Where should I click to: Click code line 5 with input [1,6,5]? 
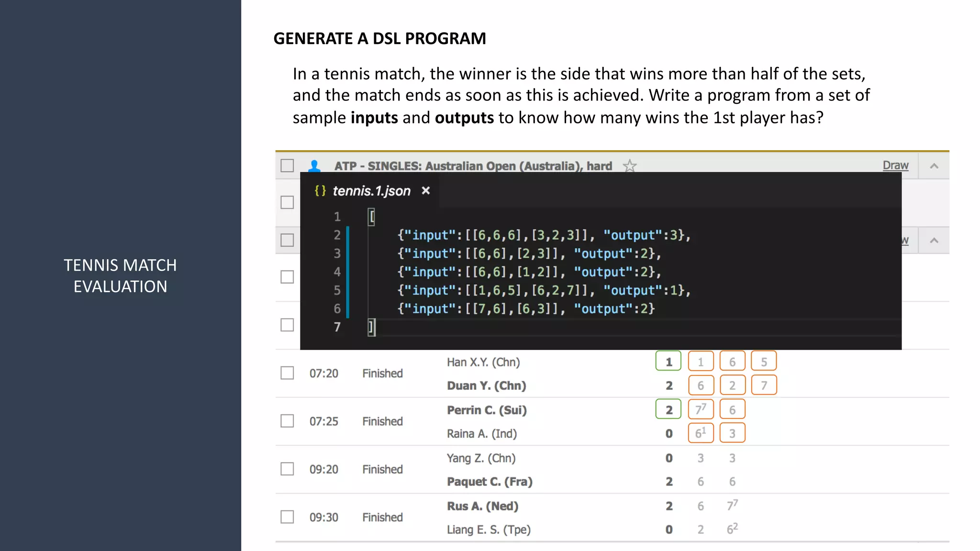pos(544,290)
